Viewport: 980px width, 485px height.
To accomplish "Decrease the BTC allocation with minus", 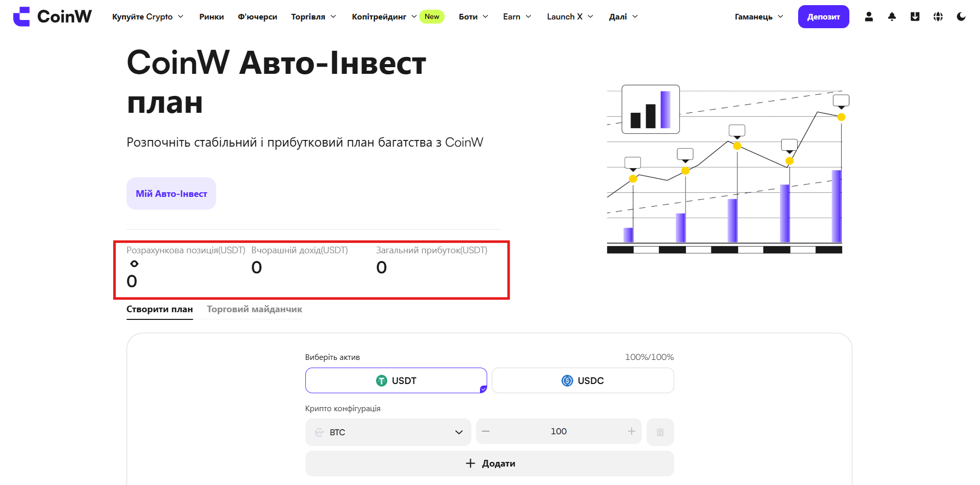I will pos(486,431).
